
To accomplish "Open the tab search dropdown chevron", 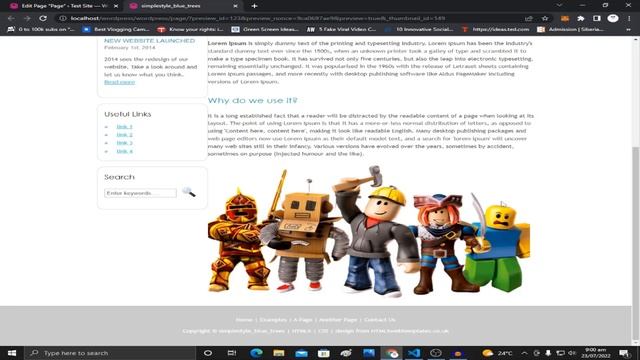I will [559, 5].
